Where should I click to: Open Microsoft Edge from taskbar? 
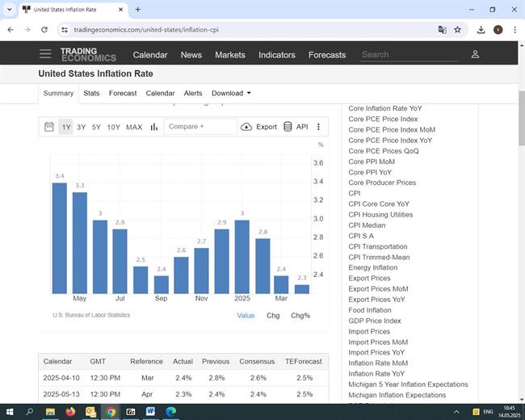[x=170, y=412]
